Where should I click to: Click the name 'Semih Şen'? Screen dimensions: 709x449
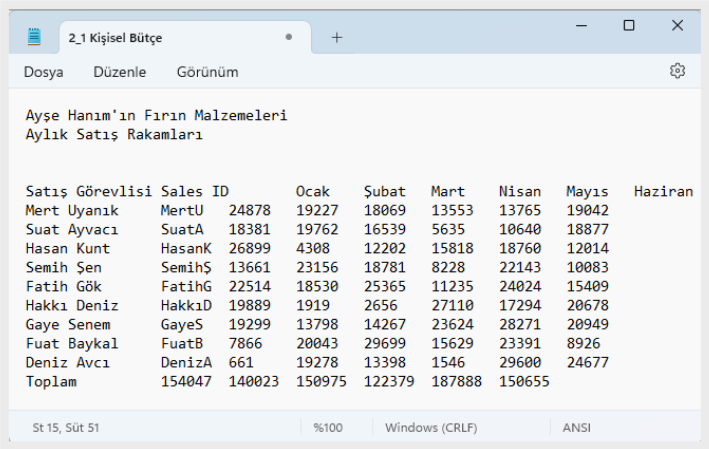(63, 267)
